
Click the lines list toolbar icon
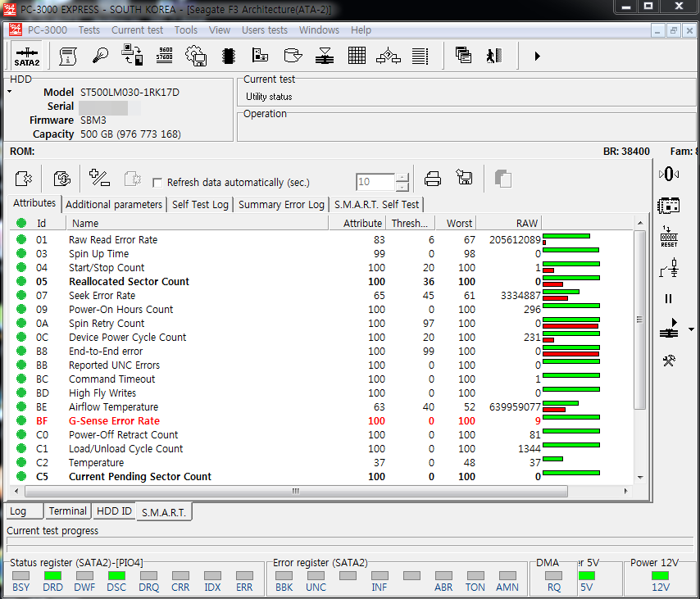click(420, 57)
